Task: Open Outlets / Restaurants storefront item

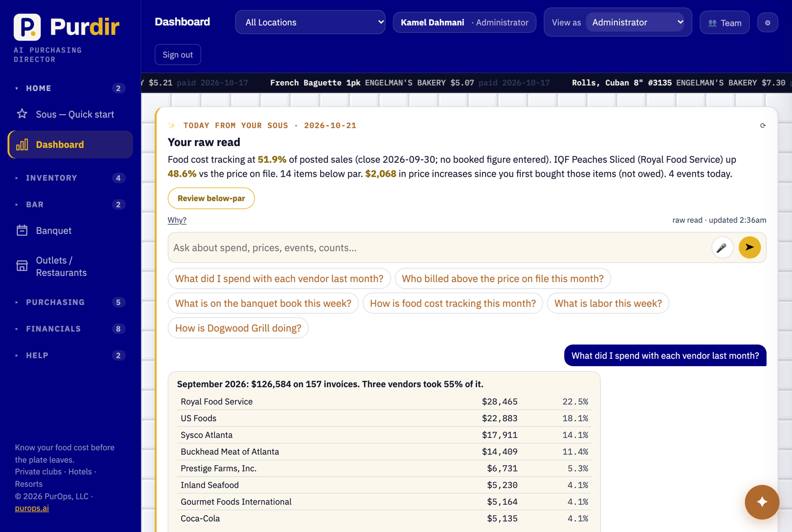Action: [70, 266]
